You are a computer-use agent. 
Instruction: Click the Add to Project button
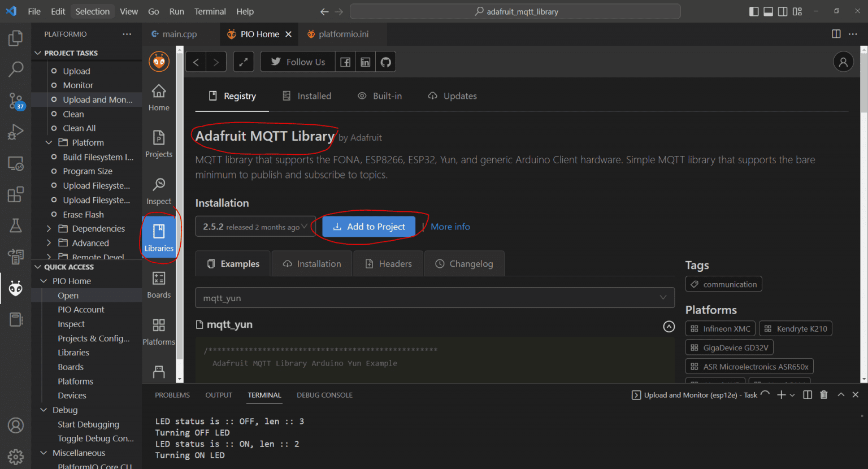click(368, 227)
